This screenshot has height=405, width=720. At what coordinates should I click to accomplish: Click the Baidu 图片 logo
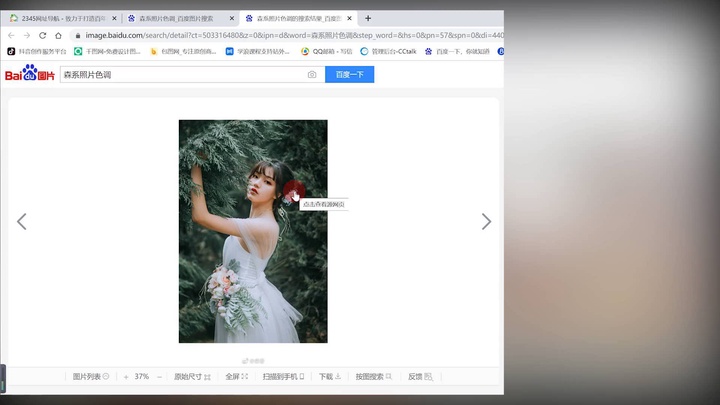(30, 73)
